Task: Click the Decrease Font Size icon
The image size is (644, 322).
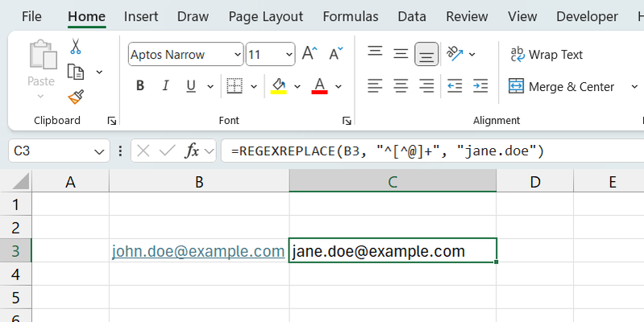Action: point(335,55)
